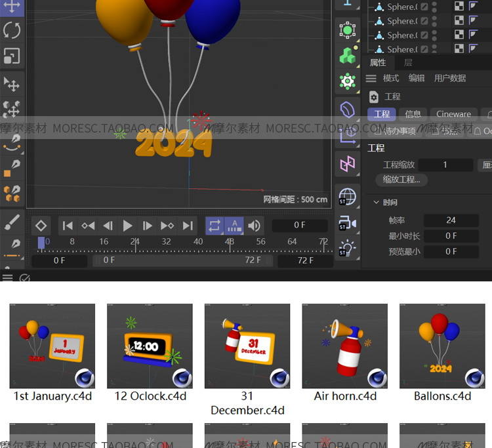Image resolution: width=492 pixels, height=448 pixels.
Task: Click current frame field above timeline ruler
Action: 300,225
